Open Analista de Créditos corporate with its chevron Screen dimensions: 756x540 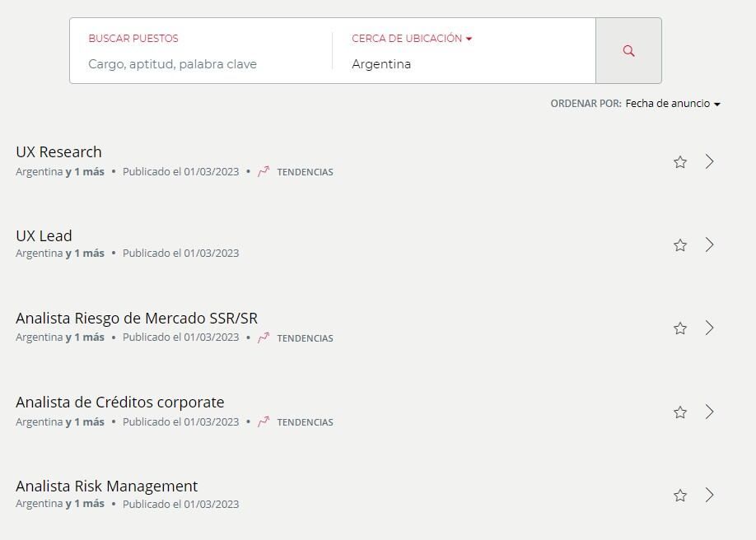[710, 412]
